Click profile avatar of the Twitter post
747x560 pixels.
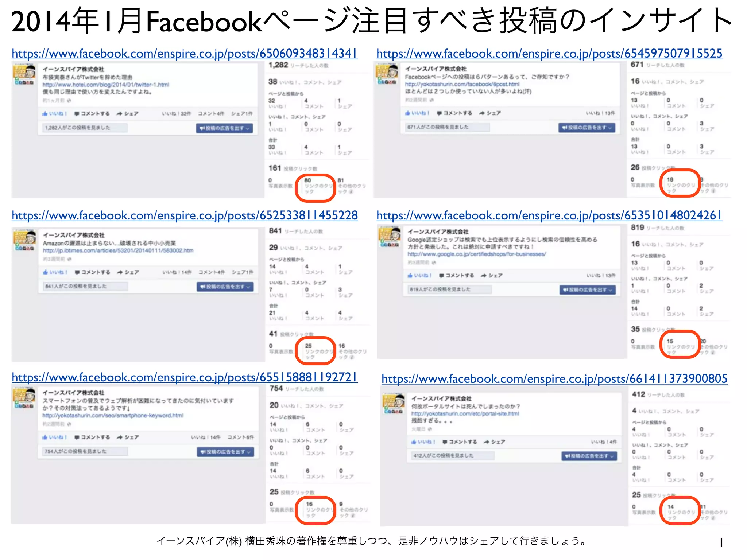pos(24,74)
